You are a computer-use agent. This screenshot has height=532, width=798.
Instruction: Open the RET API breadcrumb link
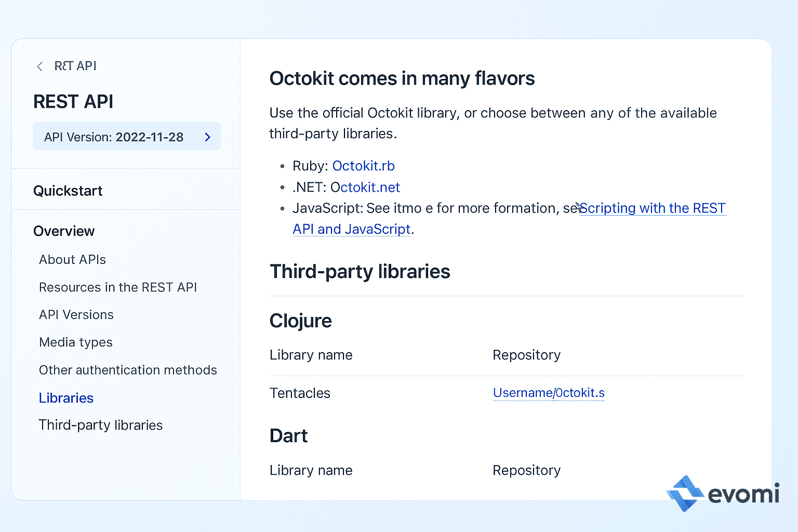[75, 66]
